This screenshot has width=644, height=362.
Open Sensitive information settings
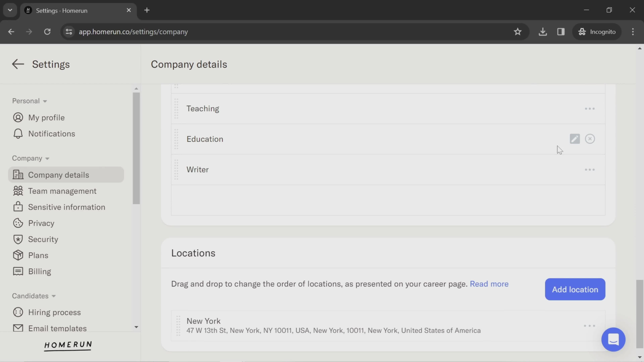[67, 207]
